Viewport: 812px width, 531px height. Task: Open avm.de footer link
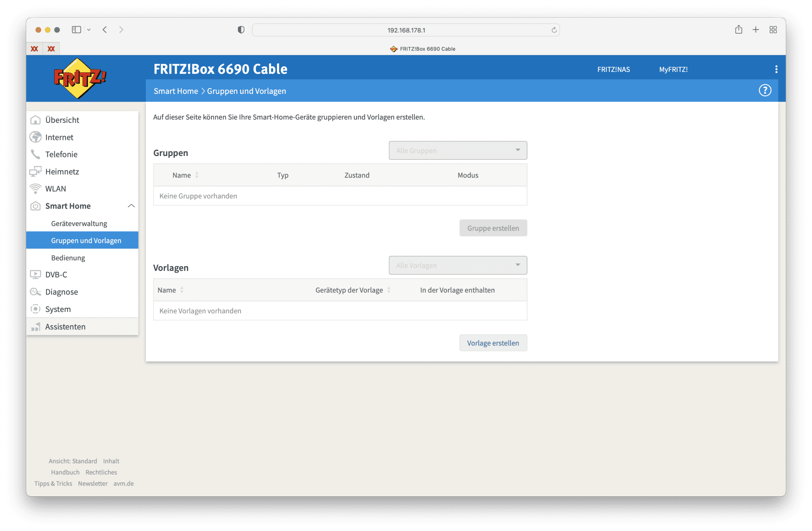(x=123, y=483)
